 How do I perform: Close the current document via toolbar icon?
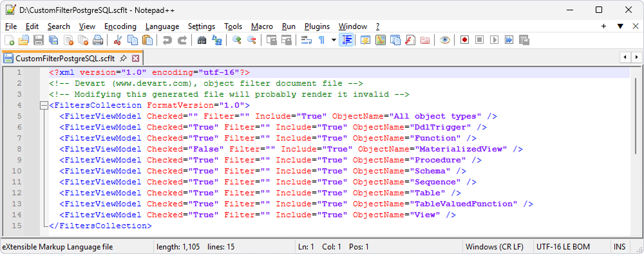coord(68,40)
